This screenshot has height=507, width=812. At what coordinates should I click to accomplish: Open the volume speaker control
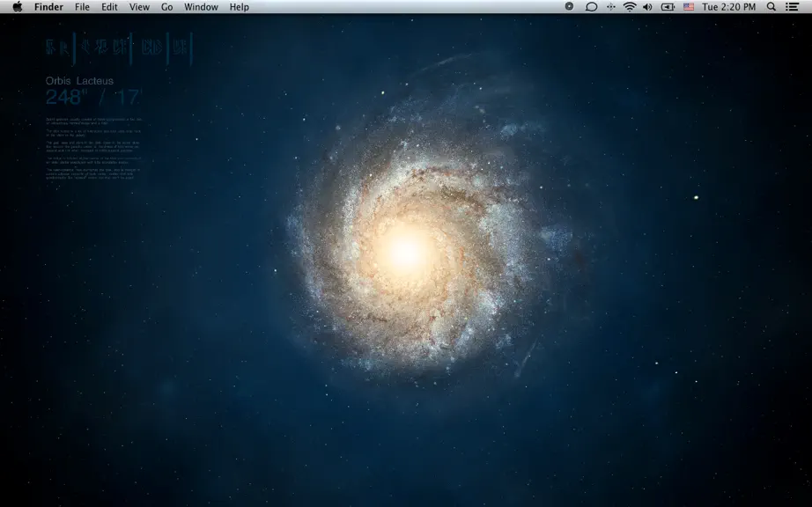coord(647,7)
